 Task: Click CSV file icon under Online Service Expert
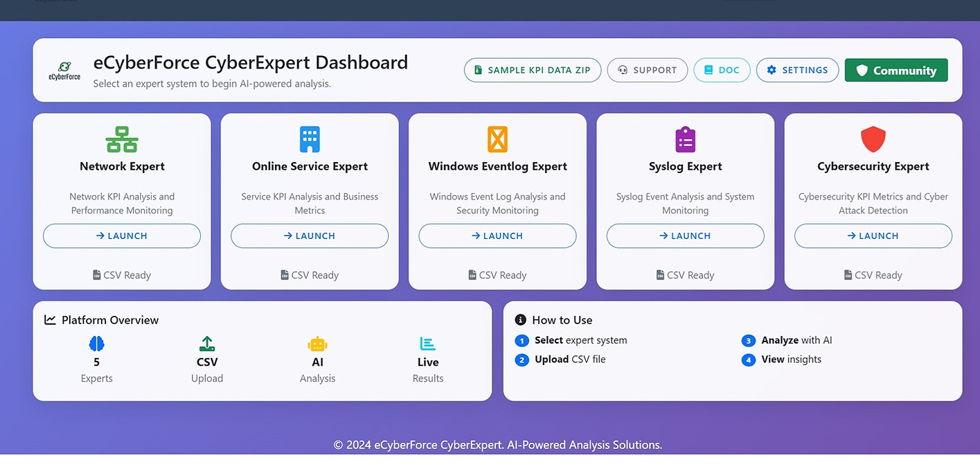click(285, 275)
